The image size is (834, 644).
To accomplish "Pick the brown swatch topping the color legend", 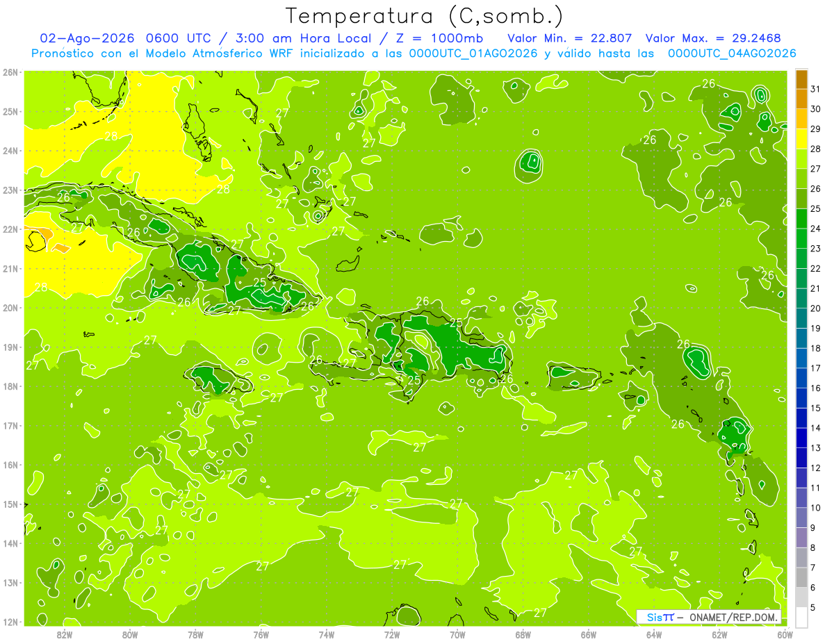I will click(x=801, y=79).
